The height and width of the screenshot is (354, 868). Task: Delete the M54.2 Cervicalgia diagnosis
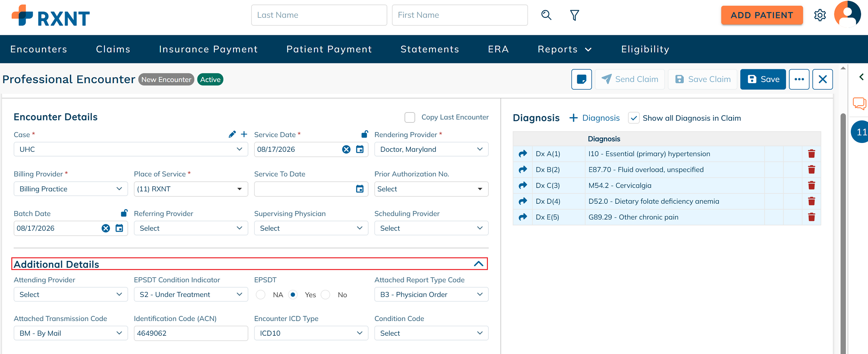tap(811, 185)
